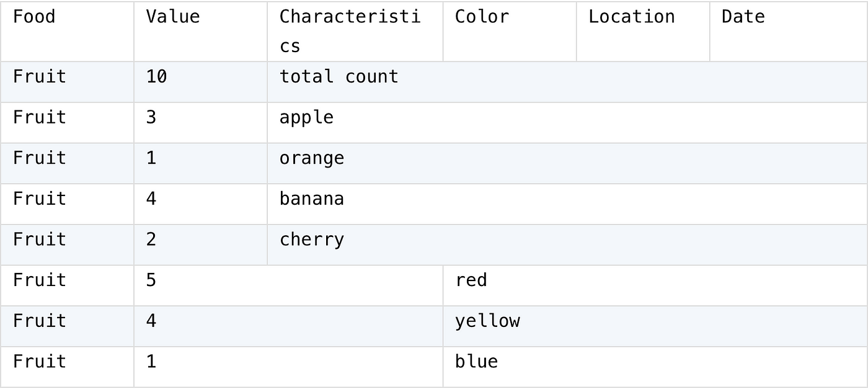The width and height of the screenshot is (868, 389).
Task: Select the value 3 in apple row
Action: (201, 123)
